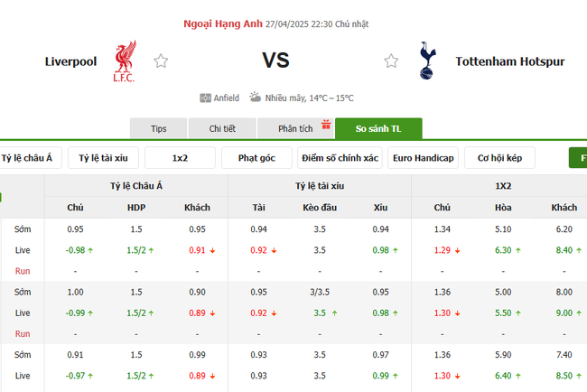Click the Phạt góc filter button

pos(256,158)
